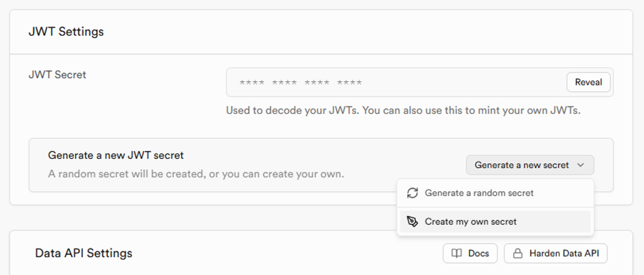Click the "JWT Secret" field label
644x275 pixels.
click(x=57, y=75)
